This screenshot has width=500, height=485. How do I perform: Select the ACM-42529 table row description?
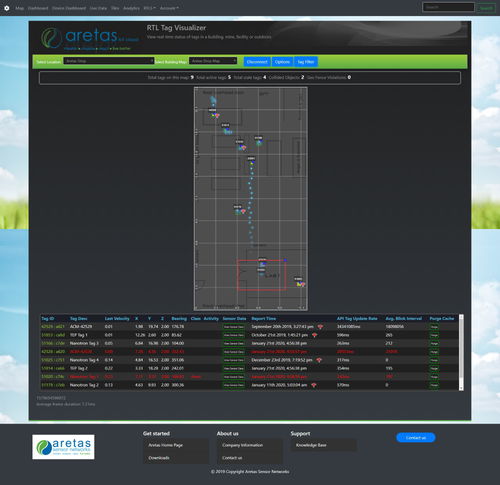(x=81, y=327)
